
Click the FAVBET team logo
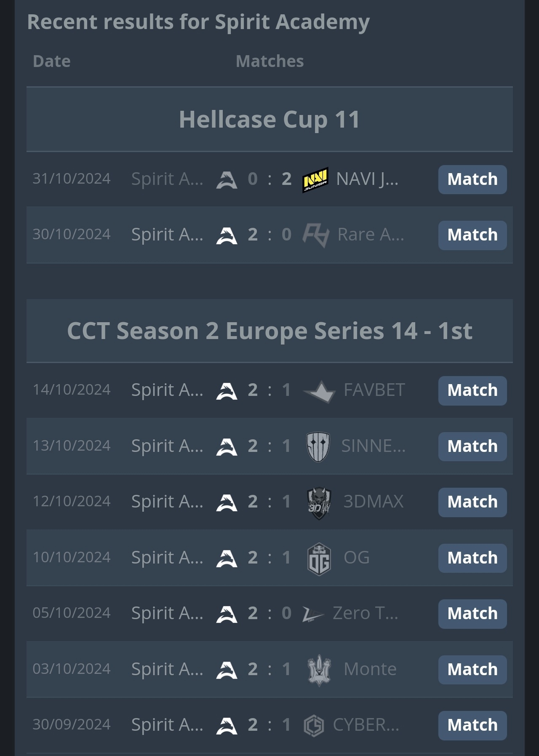click(319, 392)
